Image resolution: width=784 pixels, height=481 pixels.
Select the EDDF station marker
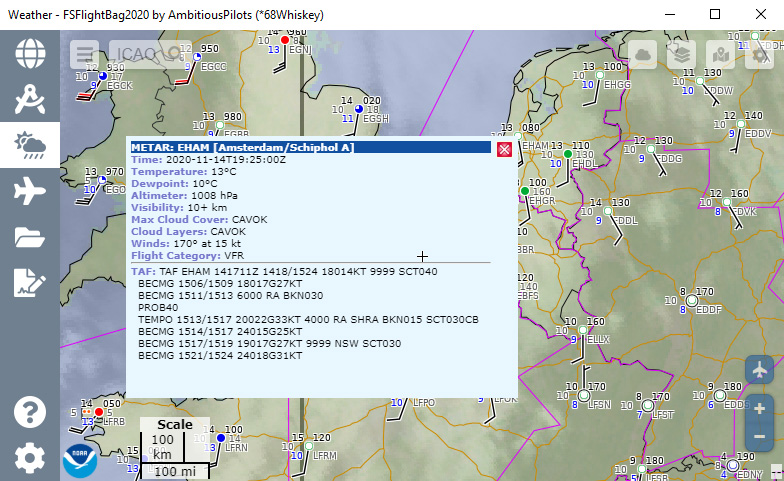692,300
